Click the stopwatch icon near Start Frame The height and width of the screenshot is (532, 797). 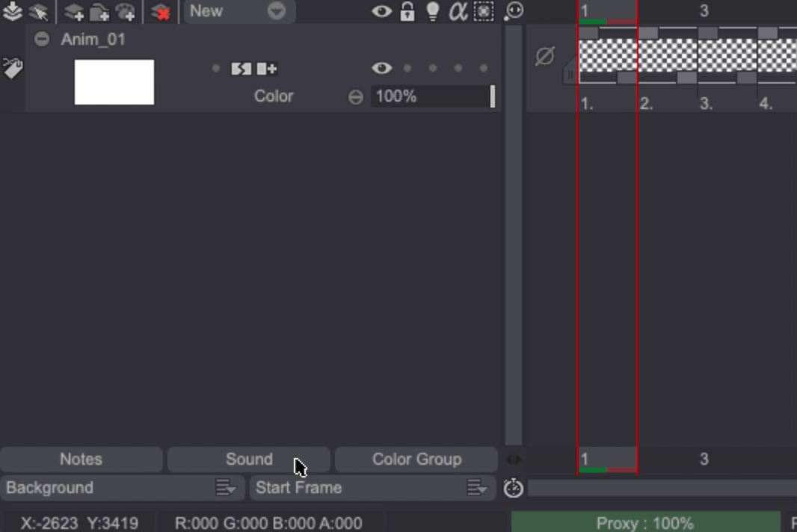(512, 488)
